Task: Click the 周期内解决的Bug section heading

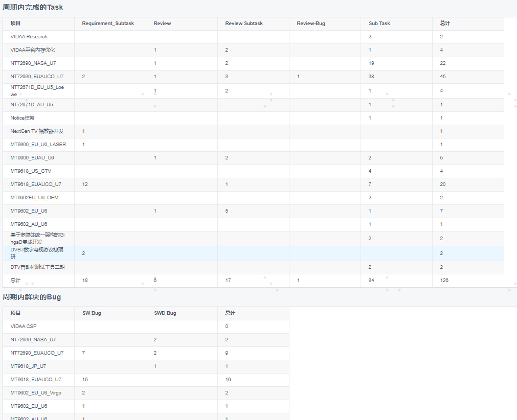Action: [x=32, y=297]
